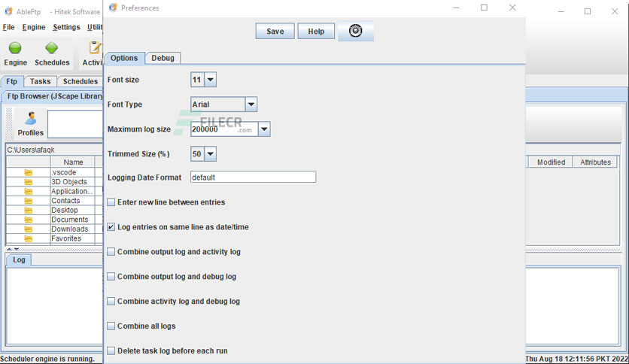Screen dimensions: 629x364
Task: Open the Utilities menu in AbleFtp
Action: pos(95,27)
